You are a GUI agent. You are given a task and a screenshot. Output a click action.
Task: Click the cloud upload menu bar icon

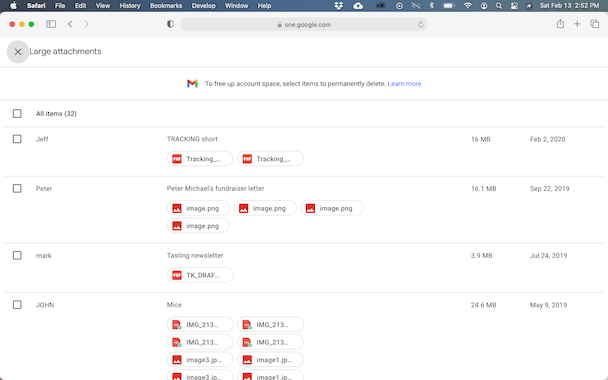358,5
